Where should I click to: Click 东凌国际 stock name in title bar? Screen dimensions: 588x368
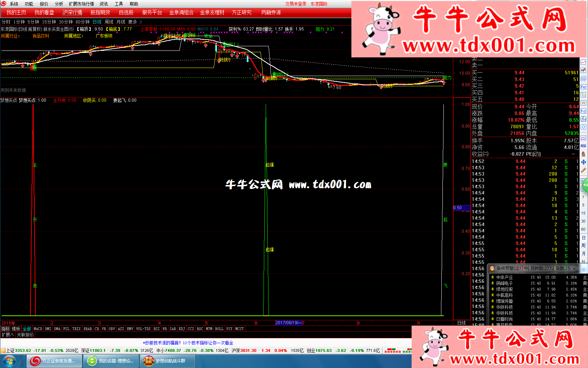(x=319, y=4)
